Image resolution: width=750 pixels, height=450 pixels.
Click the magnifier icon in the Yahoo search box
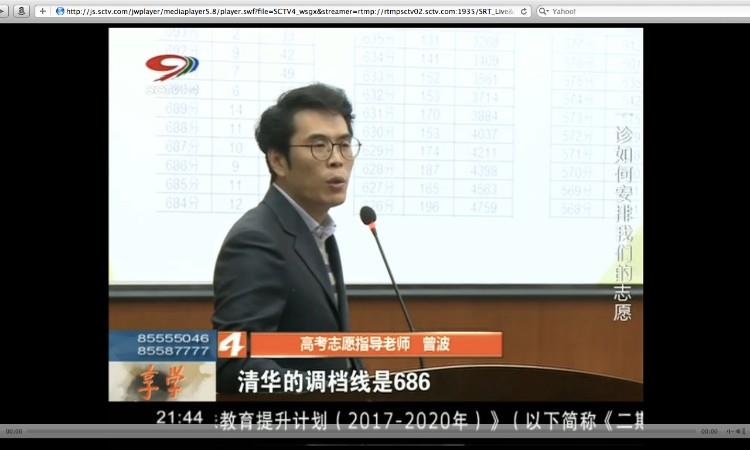[x=543, y=11]
